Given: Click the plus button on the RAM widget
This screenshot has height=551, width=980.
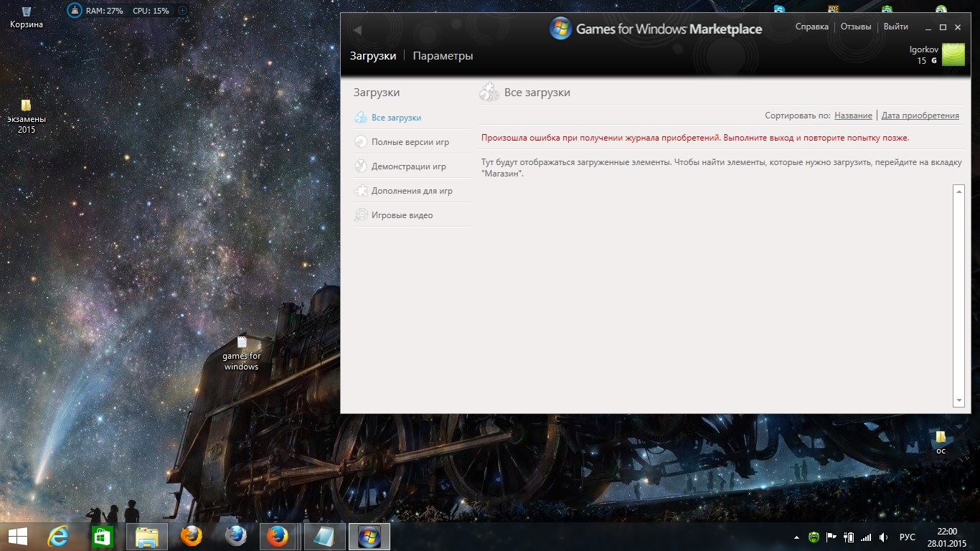Looking at the screenshot, I should 182,11.
